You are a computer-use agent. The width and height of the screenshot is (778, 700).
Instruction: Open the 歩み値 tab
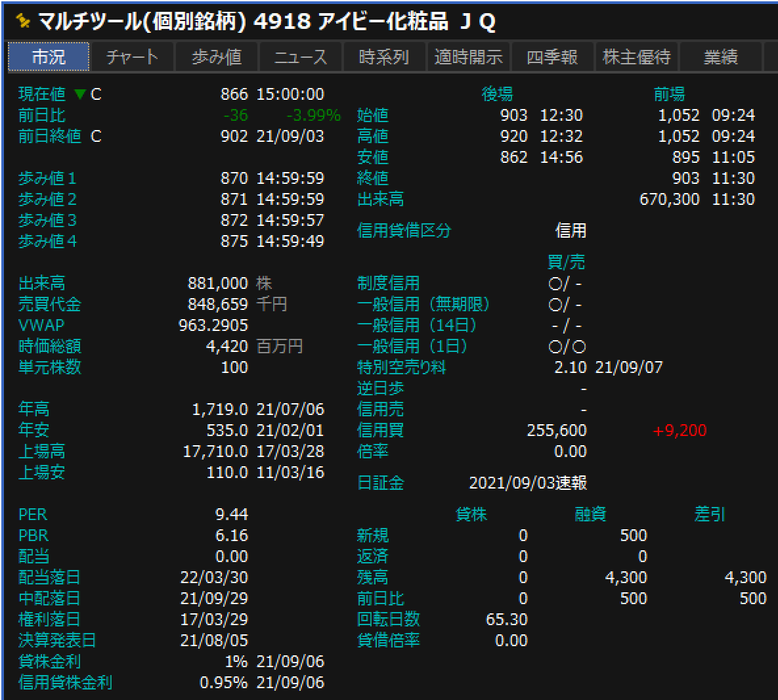click(217, 57)
